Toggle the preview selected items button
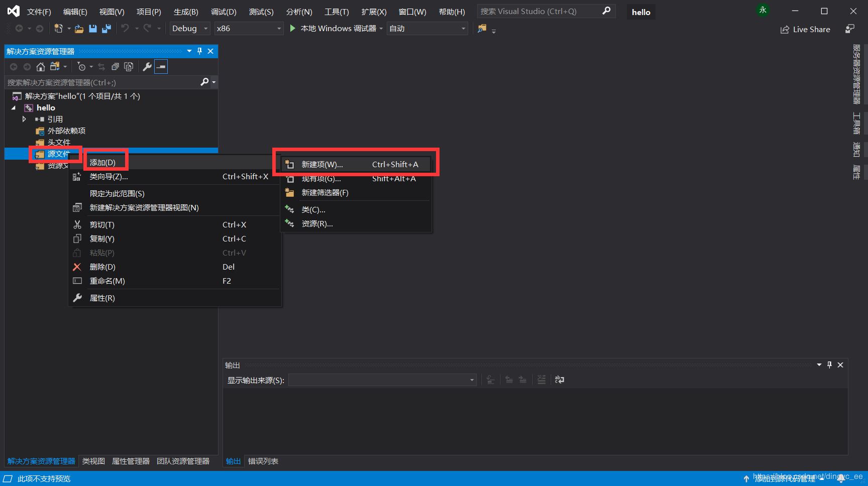868x486 pixels. click(161, 67)
